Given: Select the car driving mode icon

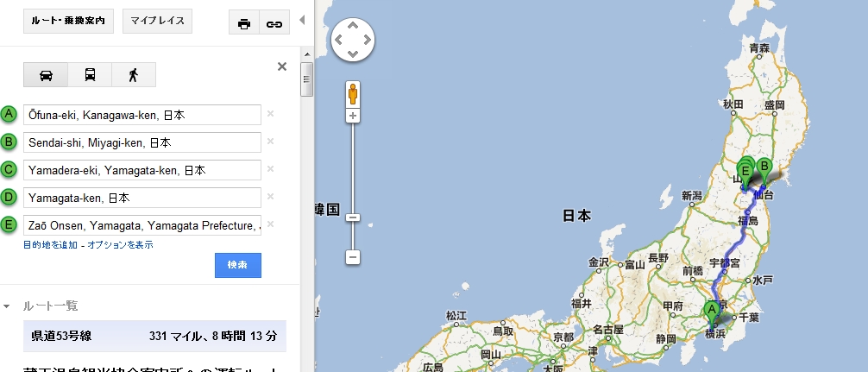Looking at the screenshot, I should click(x=46, y=75).
